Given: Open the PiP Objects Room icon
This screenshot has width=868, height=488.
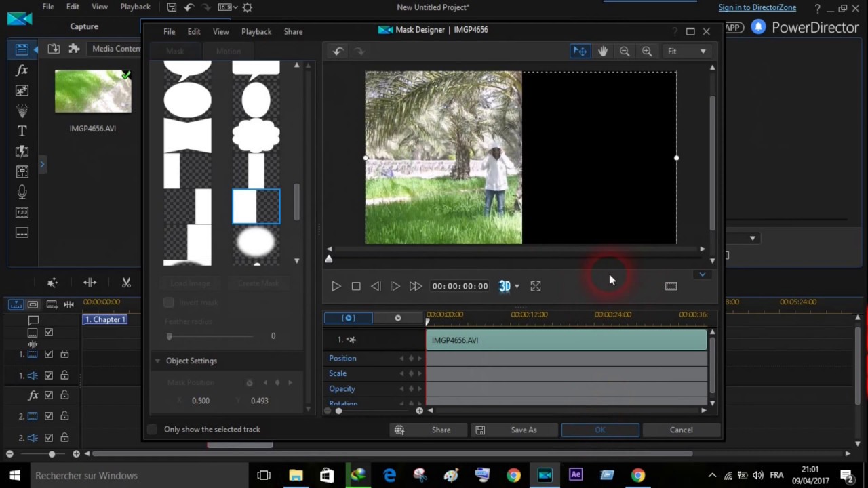Looking at the screenshot, I should (22, 90).
